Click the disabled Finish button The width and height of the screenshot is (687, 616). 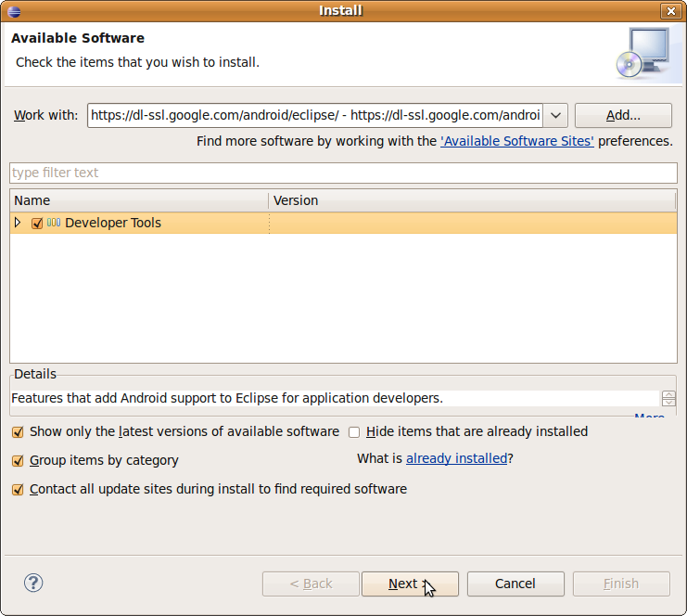click(x=621, y=584)
